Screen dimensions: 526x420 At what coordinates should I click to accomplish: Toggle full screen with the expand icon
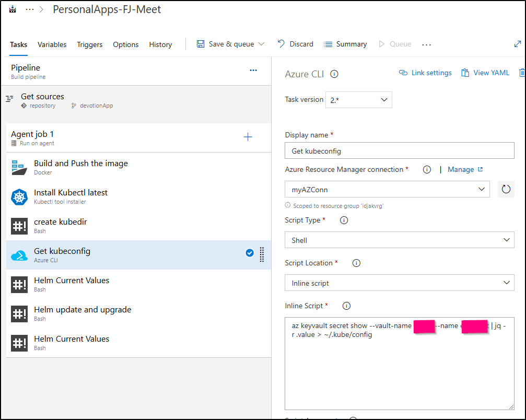(517, 44)
